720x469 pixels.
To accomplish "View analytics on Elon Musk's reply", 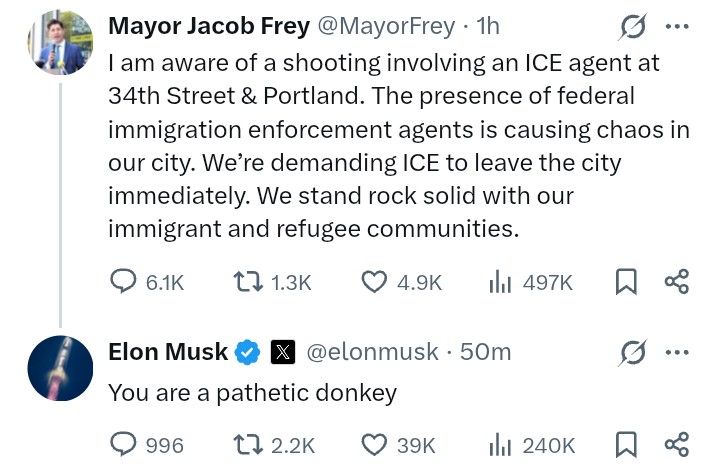I will [x=500, y=444].
